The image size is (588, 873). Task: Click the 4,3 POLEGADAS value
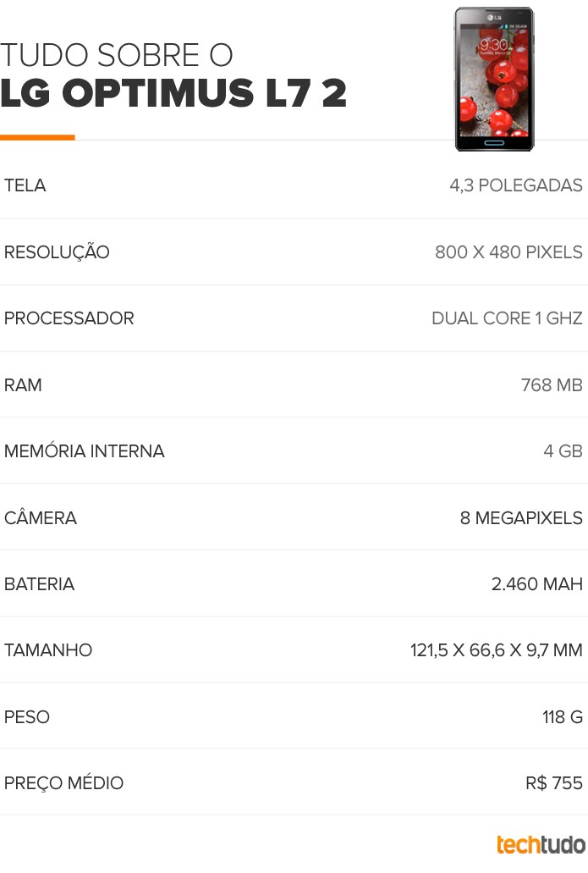(x=516, y=185)
